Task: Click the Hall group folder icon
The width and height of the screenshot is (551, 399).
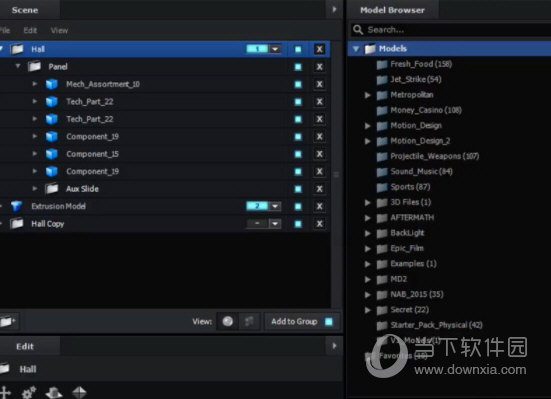Action: point(17,49)
